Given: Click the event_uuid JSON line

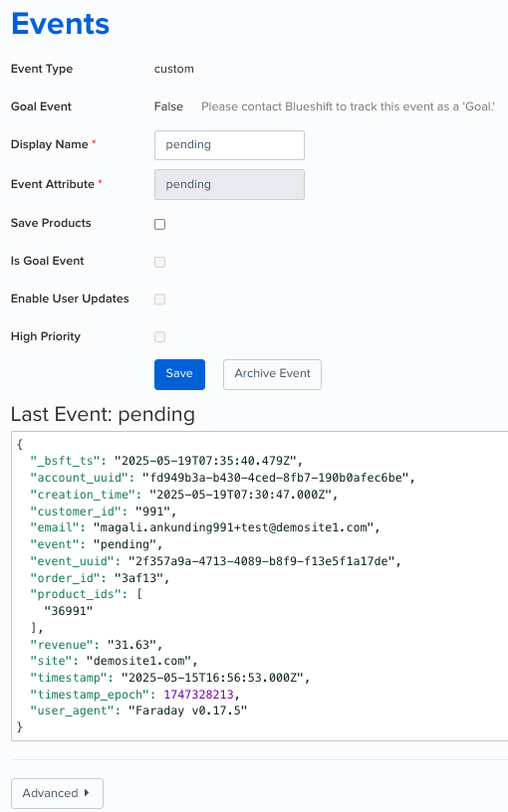Looking at the screenshot, I should click(215, 561).
